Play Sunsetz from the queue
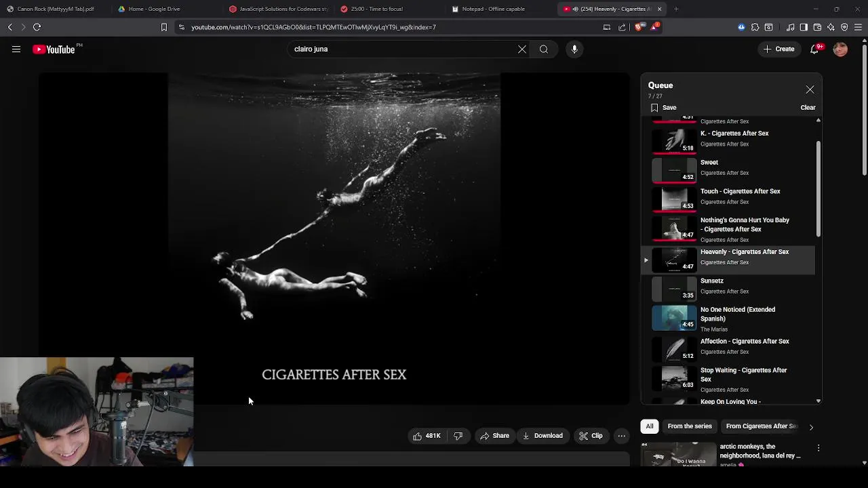Viewport: 868px width, 488px height. [728, 289]
